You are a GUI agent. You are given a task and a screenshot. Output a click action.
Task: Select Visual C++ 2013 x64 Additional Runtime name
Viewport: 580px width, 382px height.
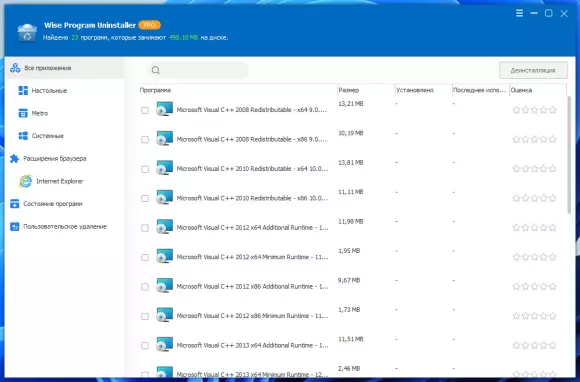pos(252,345)
